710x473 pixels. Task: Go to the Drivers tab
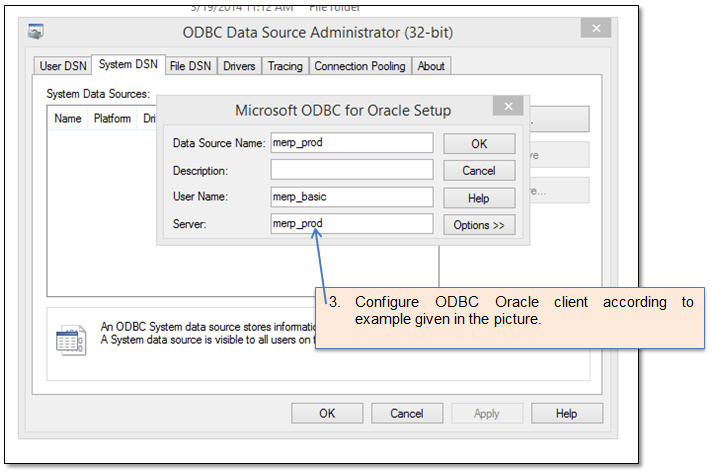click(x=239, y=66)
